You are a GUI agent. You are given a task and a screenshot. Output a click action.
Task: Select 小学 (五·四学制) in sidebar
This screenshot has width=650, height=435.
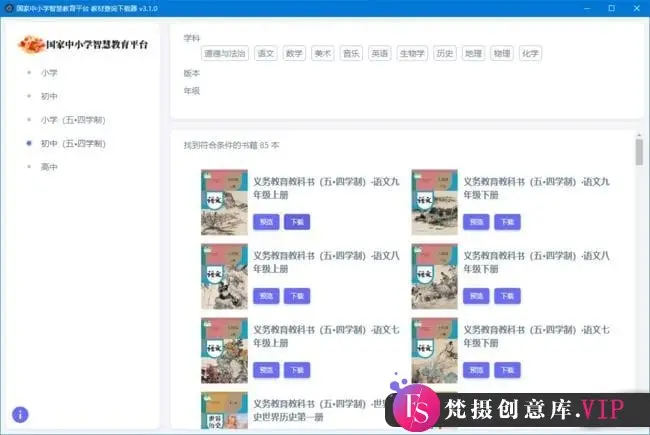[x=73, y=120]
